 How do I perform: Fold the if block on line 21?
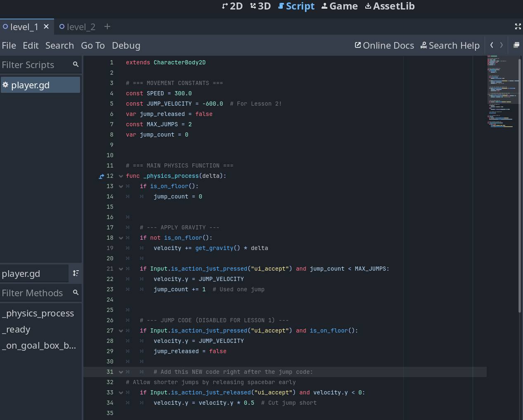[121, 269]
